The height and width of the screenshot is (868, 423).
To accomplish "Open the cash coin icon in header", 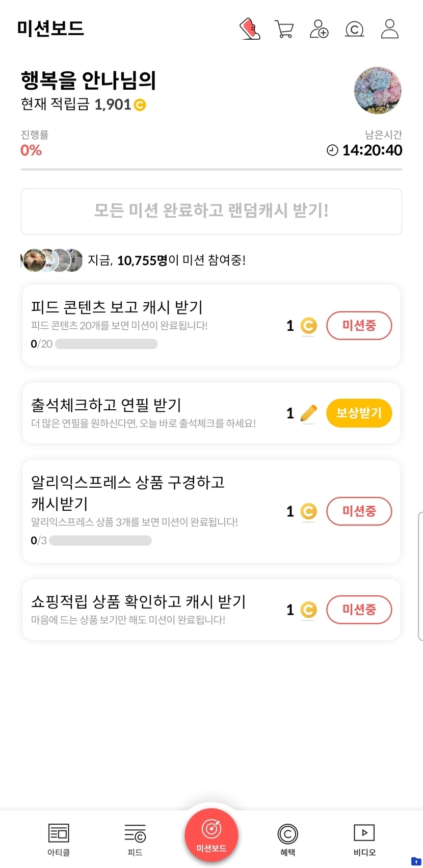I will click(354, 29).
